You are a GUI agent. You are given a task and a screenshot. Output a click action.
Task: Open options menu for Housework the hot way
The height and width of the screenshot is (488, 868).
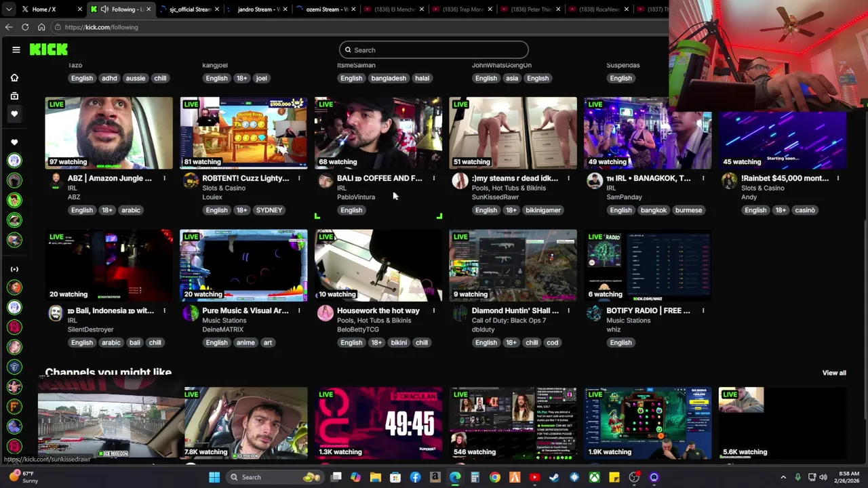click(434, 310)
